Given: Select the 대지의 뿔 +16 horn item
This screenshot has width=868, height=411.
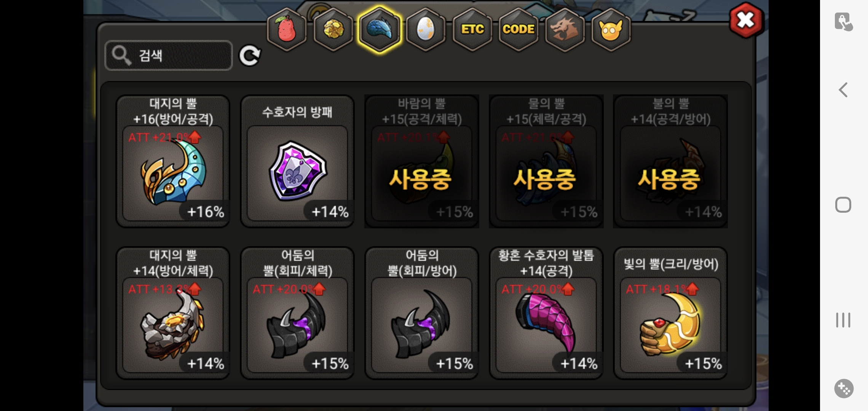Looking at the screenshot, I should click(x=173, y=161).
